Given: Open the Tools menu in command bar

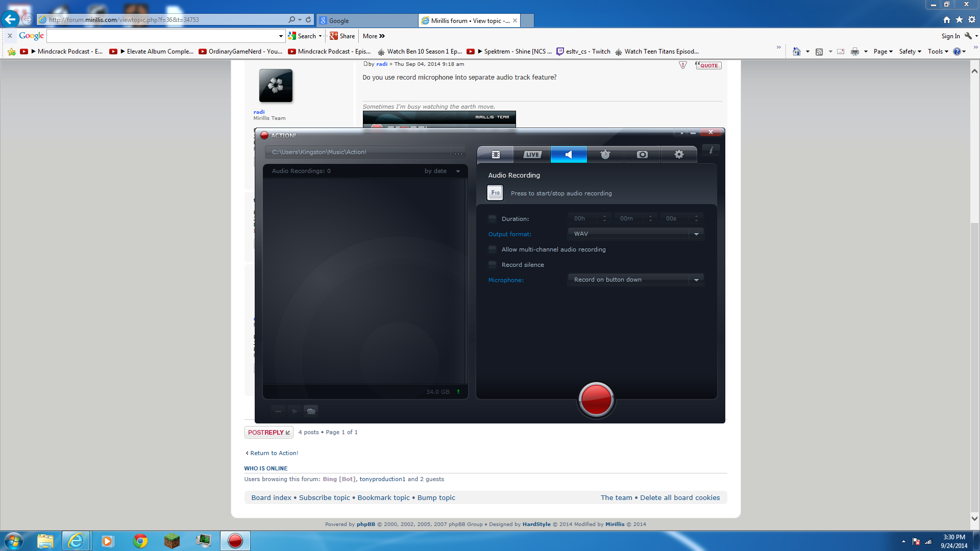Looking at the screenshot, I should coord(938,51).
